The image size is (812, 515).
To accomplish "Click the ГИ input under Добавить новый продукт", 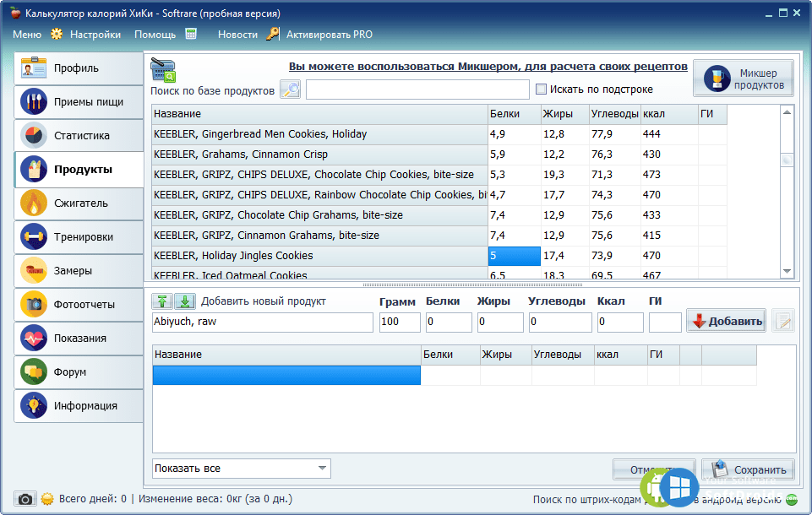I will tap(665, 322).
